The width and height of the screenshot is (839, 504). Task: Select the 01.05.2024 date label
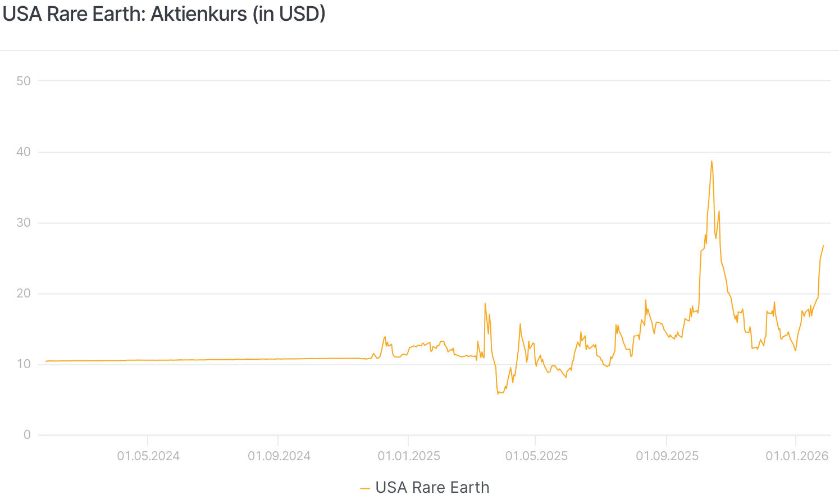pos(148,456)
